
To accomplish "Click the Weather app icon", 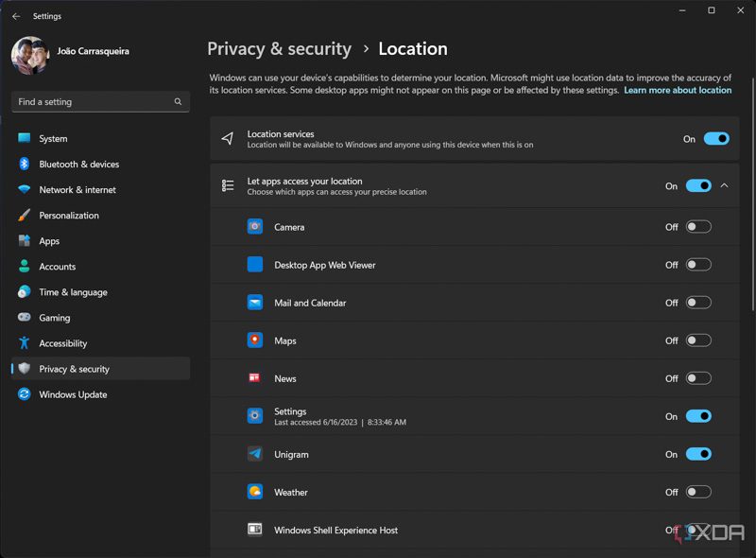I will 255,492.
